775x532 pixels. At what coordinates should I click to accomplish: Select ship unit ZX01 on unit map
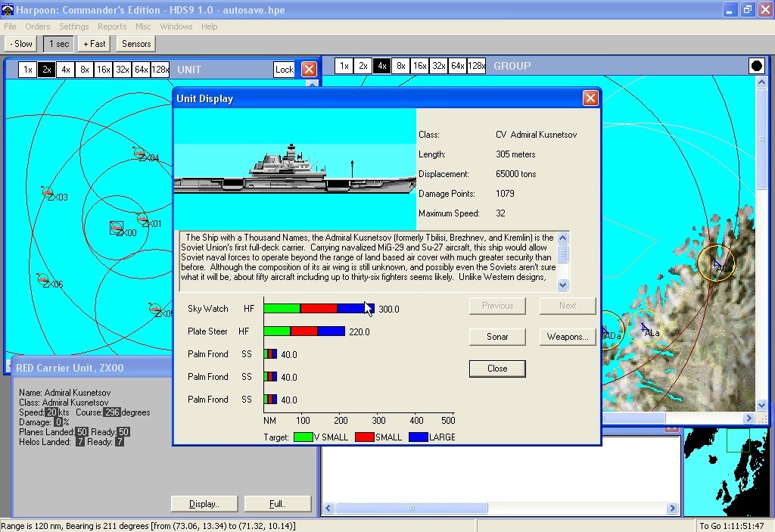[142, 219]
